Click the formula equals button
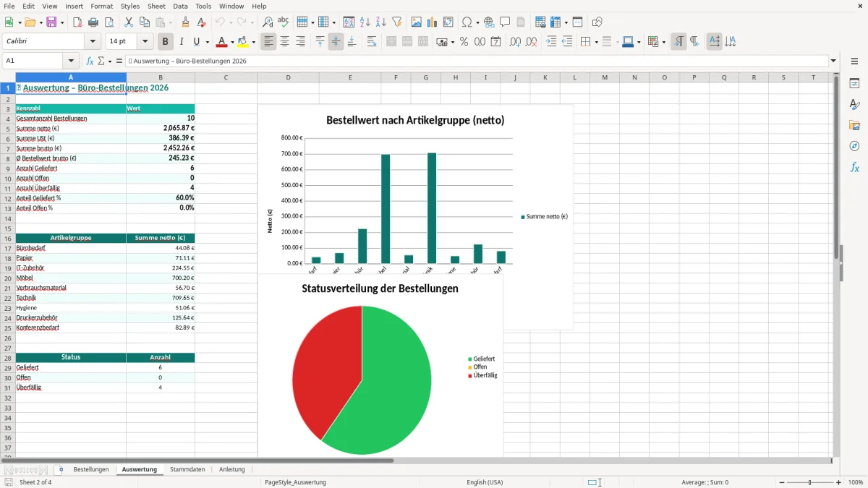Screen dimensions: 868x488 tap(119, 61)
